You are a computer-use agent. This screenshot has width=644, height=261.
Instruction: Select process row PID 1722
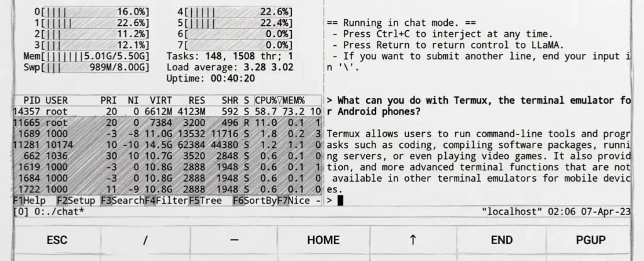click(x=167, y=189)
